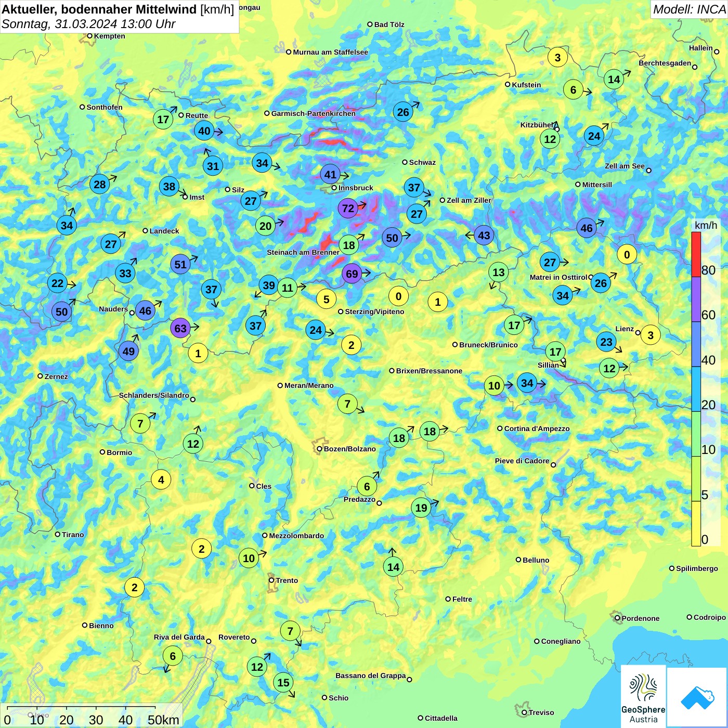Click the Sonthofen town label
Screen dimensions: 728x728
tap(105, 107)
